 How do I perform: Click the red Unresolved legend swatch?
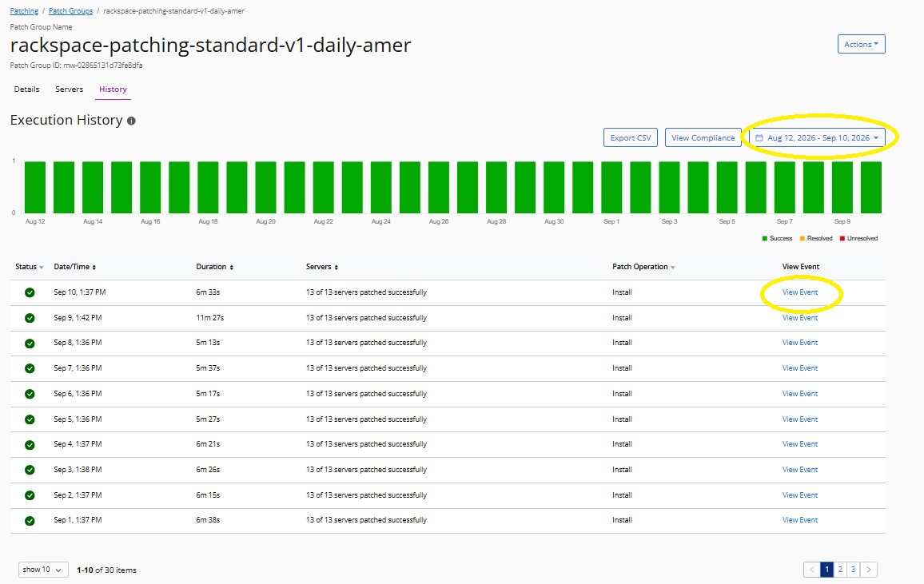click(842, 238)
